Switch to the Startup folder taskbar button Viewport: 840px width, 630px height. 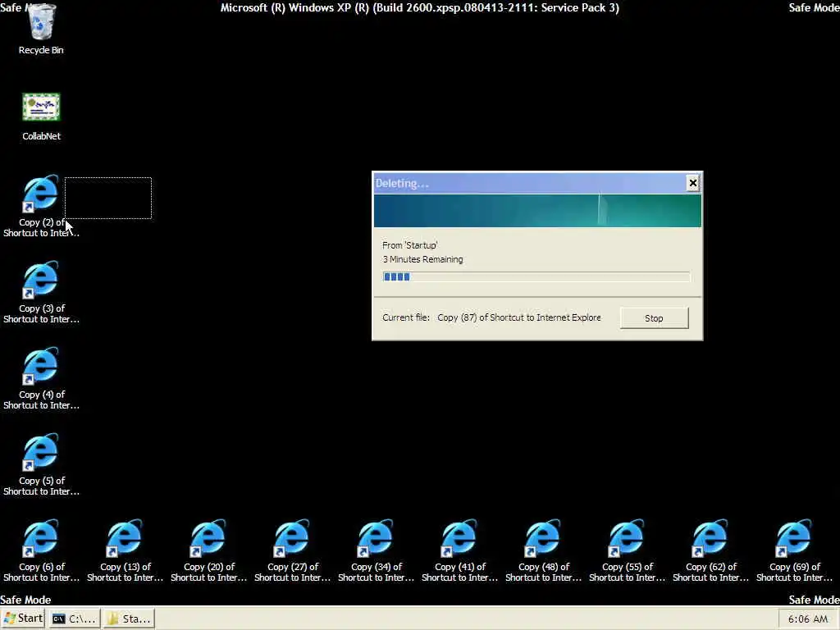point(129,619)
